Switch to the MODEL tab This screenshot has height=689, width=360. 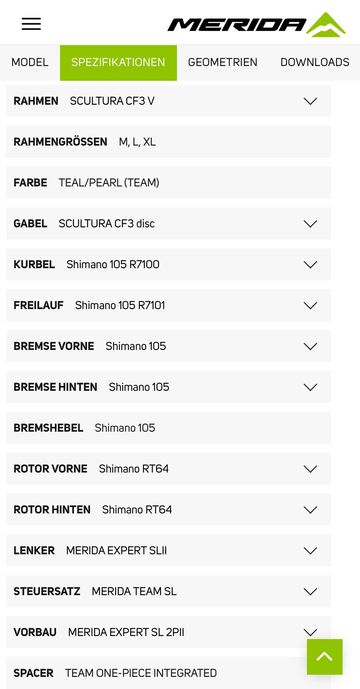(x=30, y=62)
